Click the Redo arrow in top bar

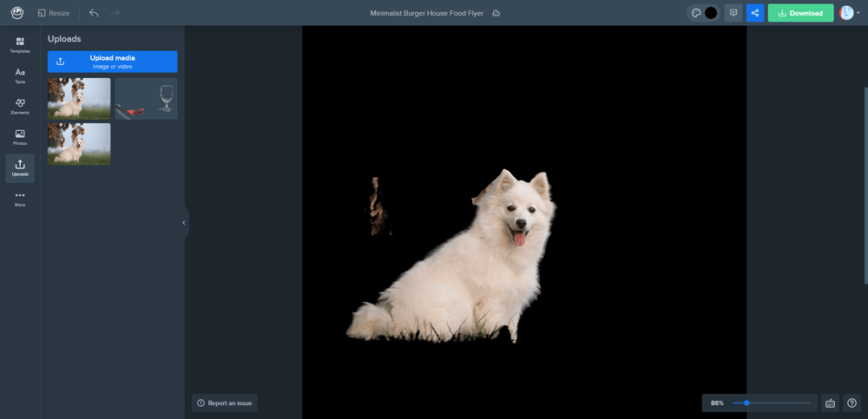tap(115, 13)
